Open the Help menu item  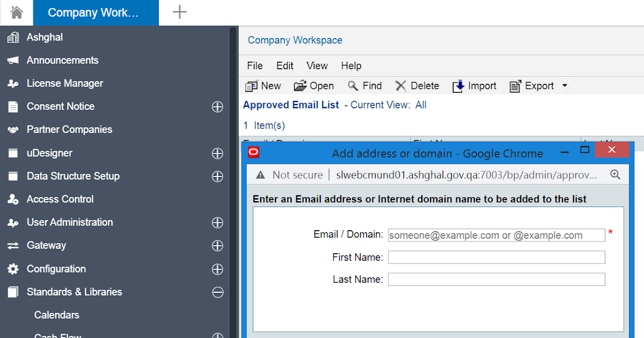[351, 65]
